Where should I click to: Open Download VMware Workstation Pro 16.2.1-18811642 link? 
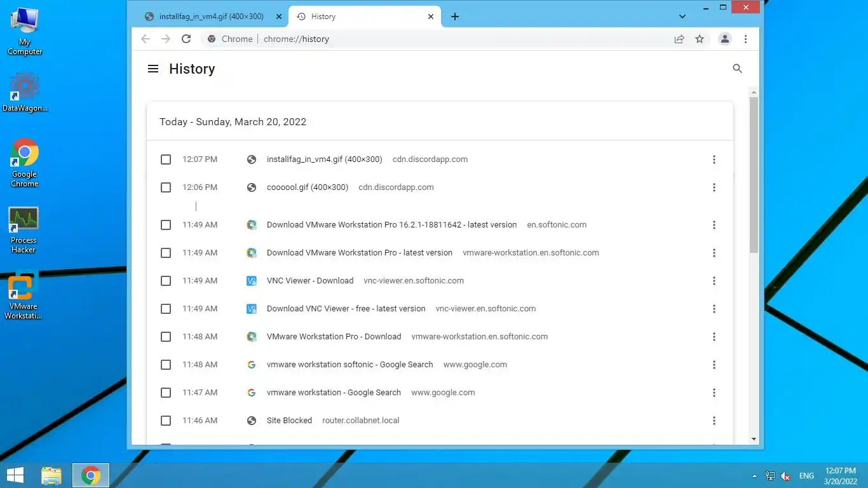391,225
